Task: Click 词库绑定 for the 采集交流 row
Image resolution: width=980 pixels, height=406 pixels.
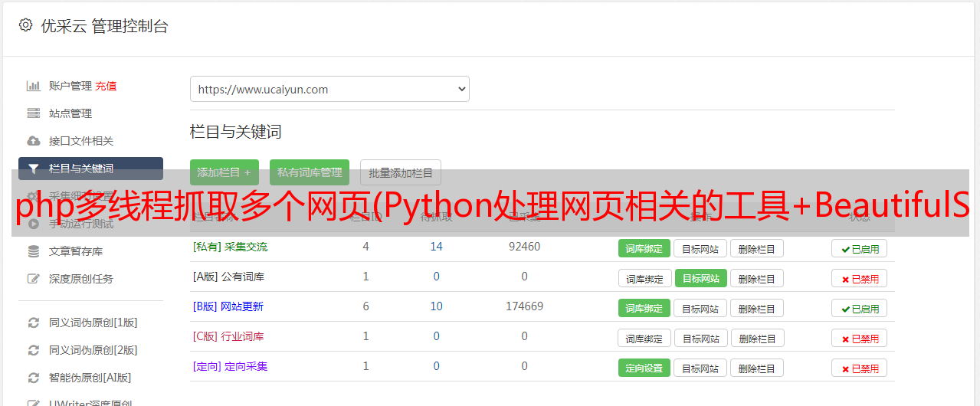Action: (x=644, y=248)
